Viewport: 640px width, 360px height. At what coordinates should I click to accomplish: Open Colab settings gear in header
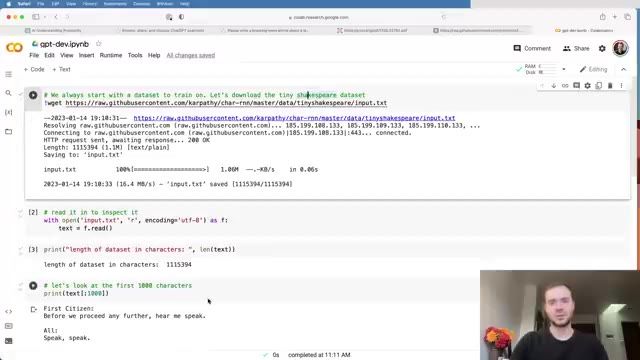pos(602,48)
